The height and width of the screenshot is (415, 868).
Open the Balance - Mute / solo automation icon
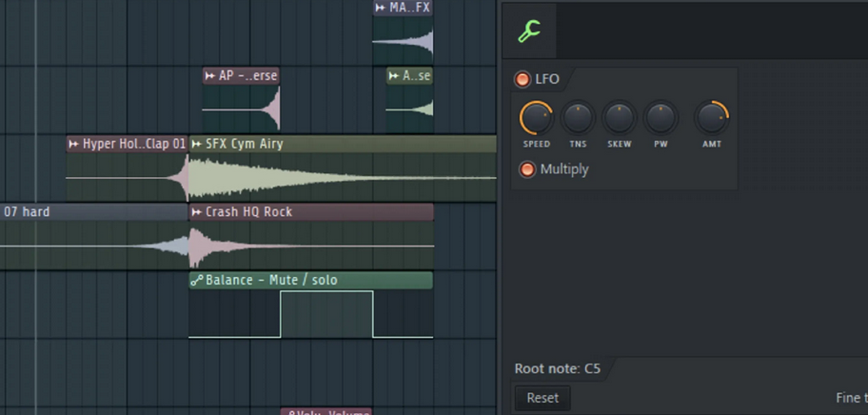[196, 281]
